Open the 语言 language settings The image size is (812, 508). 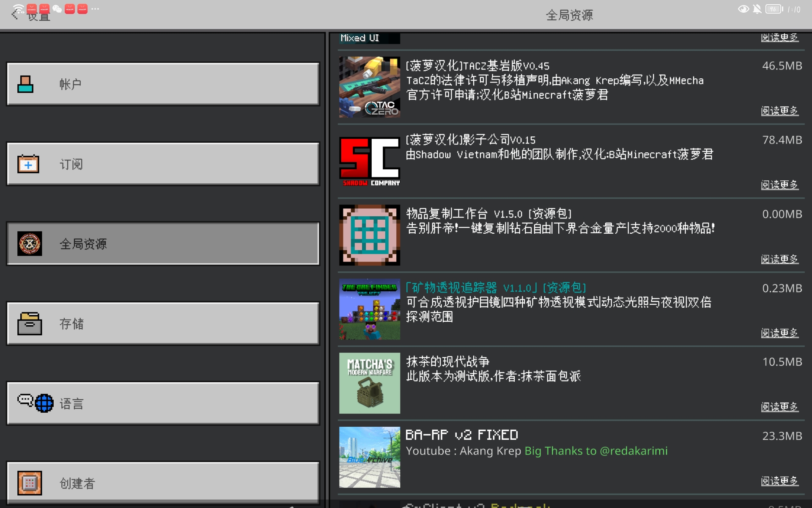pos(163,403)
